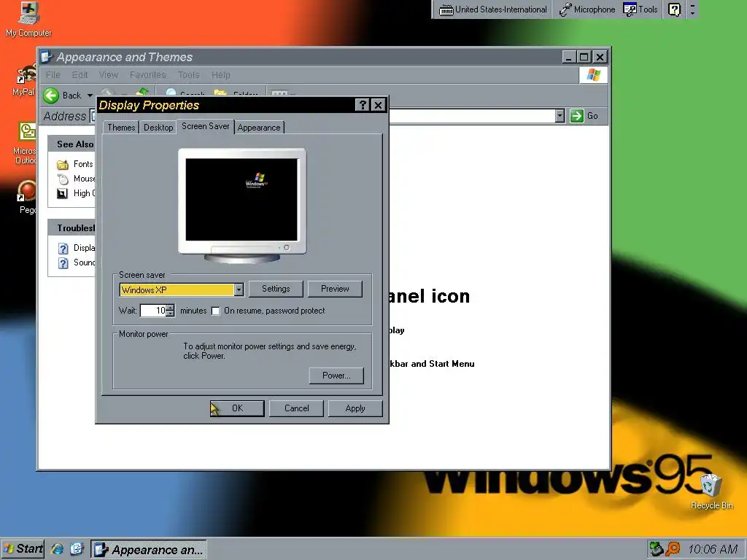Click the language bar help icon
The image size is (747, 560).
(x=674, y=9)
